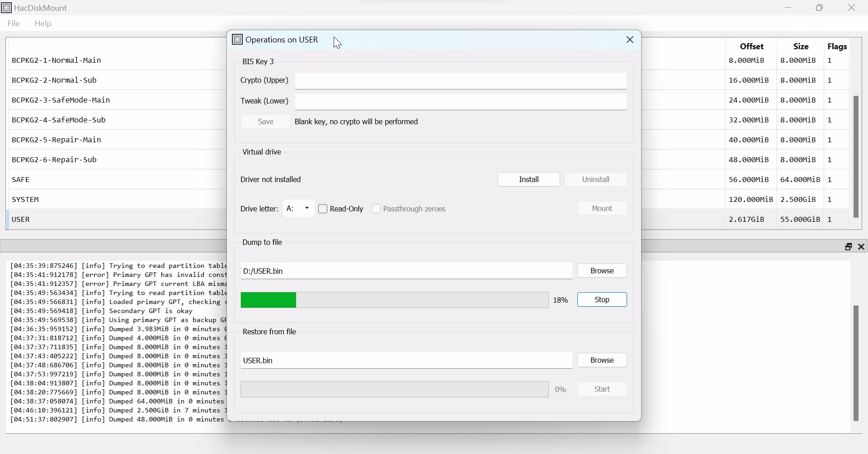The height and width of the screenshot is (454, 868).
Task: Click the Offset column header
Action: (x=751, y=46)
